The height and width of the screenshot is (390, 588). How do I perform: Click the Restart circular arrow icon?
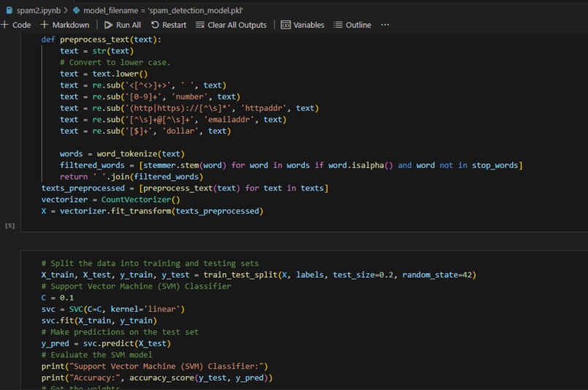155,25
